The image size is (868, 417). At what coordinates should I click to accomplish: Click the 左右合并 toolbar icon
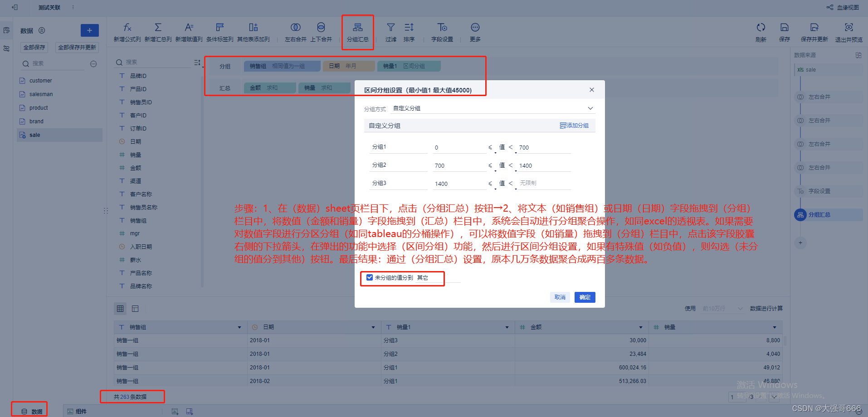point(296,28)
